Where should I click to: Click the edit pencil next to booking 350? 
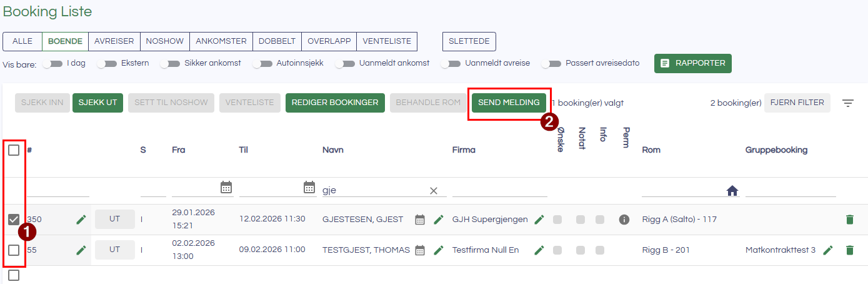pyautogui.click(x=81, y=220)
